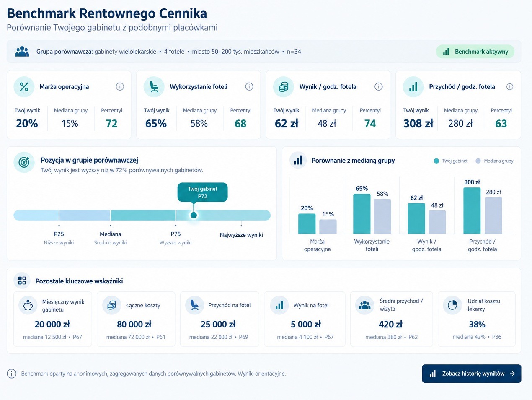Image resolution: width=532 pixels, height=400 pixels.
Task: Click the percent icon beside Marża operacyjna
Action: tap(24, 87)
